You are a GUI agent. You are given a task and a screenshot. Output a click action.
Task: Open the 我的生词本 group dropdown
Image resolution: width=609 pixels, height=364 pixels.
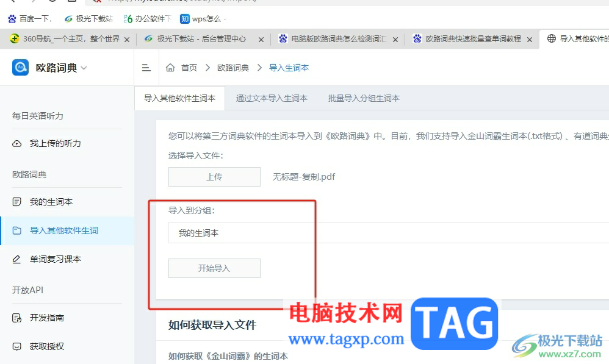click(388, 233)
